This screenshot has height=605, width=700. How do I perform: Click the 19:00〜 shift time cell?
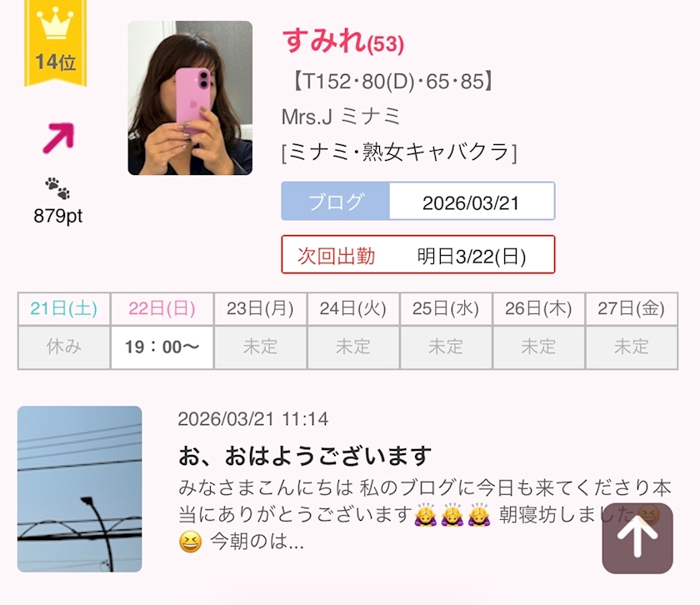click(162, 347)
